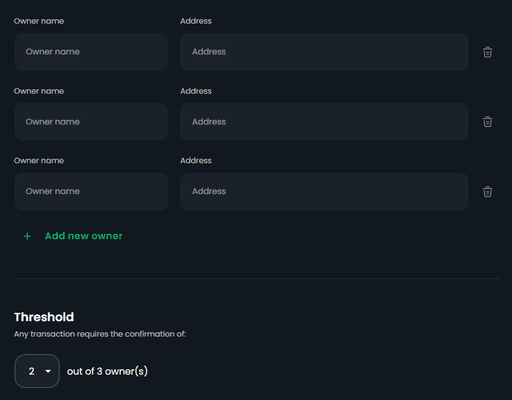Click the Owner name label above third field
Viewport: 512px width, 400px height.
click(39, 161)
